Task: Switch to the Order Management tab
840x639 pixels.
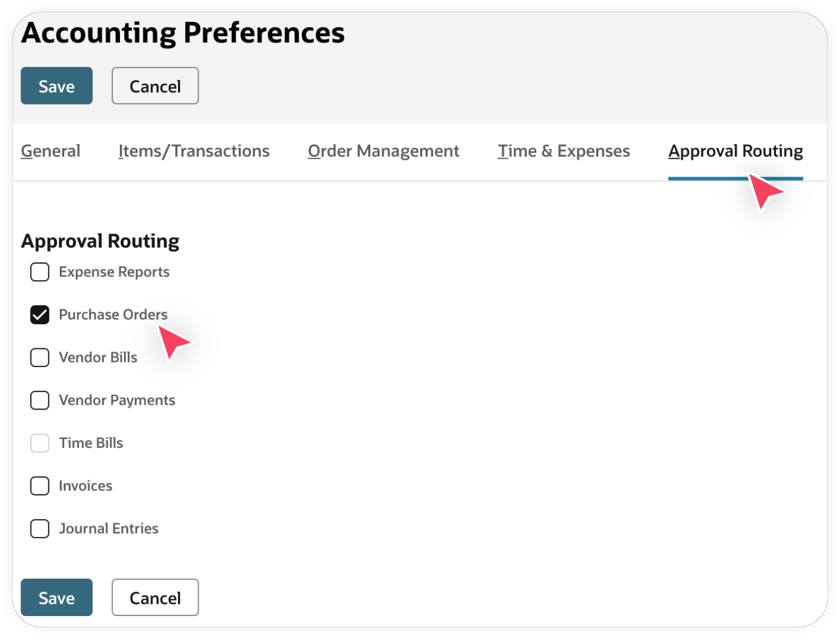Action: 383,151
